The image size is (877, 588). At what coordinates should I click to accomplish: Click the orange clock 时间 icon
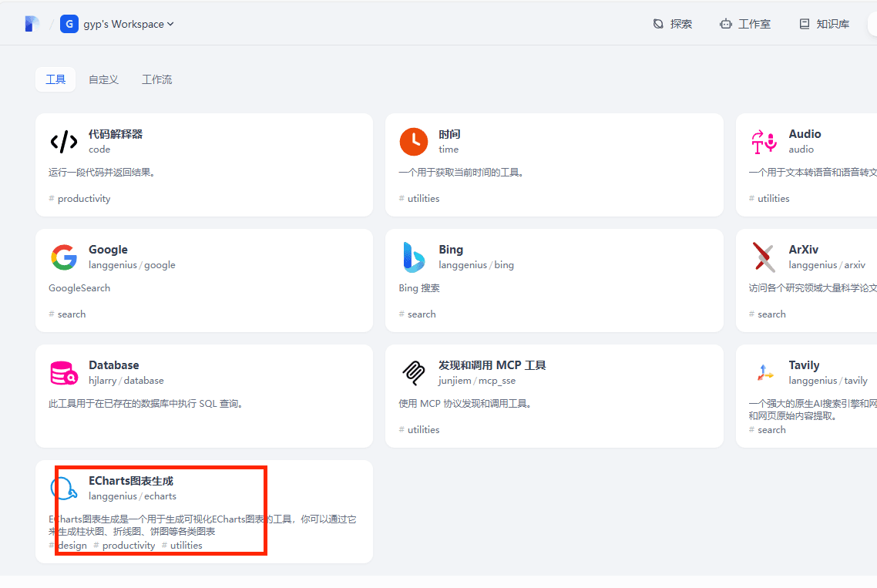pos(414,142)
